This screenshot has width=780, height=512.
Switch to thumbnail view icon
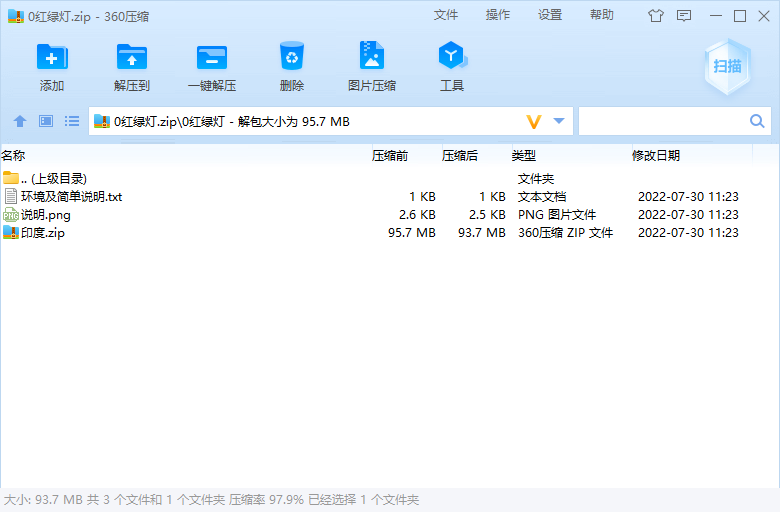click(46, 121)
